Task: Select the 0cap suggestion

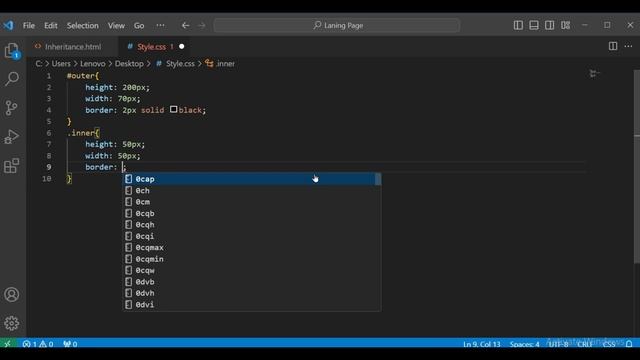Action: [252, 179]
